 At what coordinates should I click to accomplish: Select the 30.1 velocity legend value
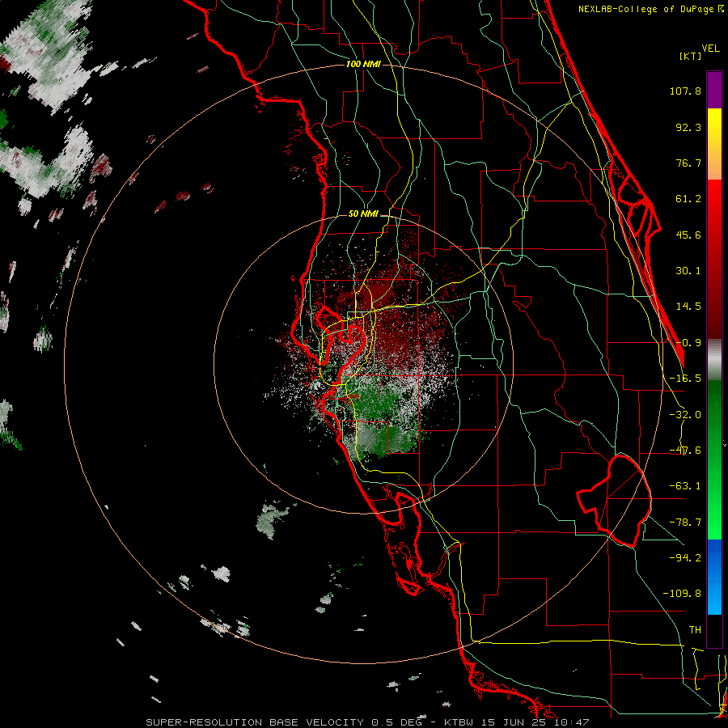[x=688, y=271]
